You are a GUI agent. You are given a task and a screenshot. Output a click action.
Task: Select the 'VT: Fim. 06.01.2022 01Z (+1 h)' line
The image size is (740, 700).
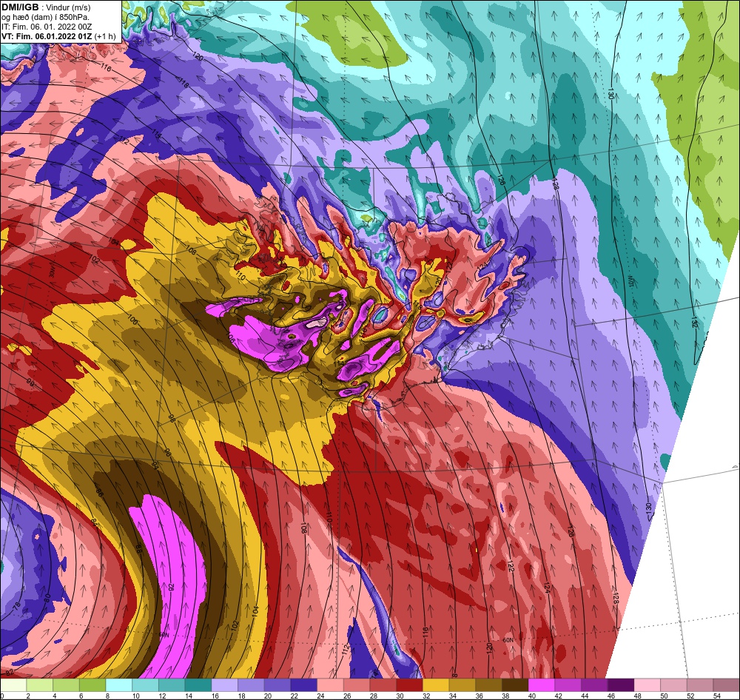click(x=58, y=36)
